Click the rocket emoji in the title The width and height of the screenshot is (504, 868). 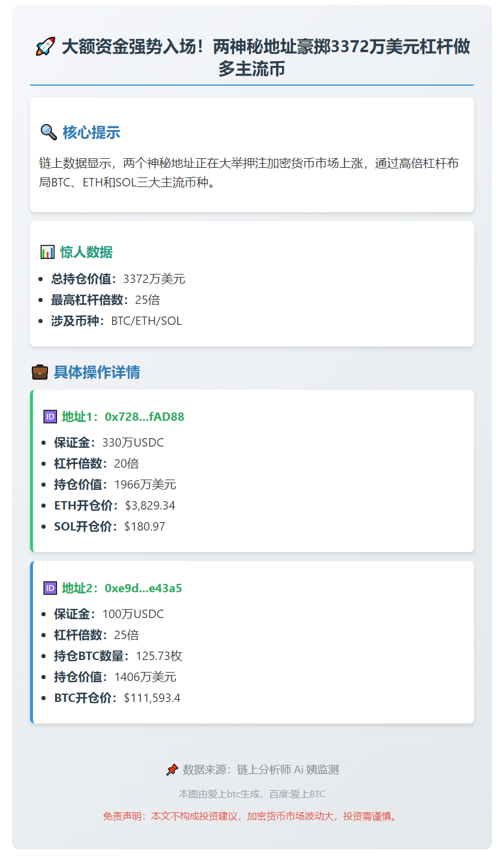[46, 47]
